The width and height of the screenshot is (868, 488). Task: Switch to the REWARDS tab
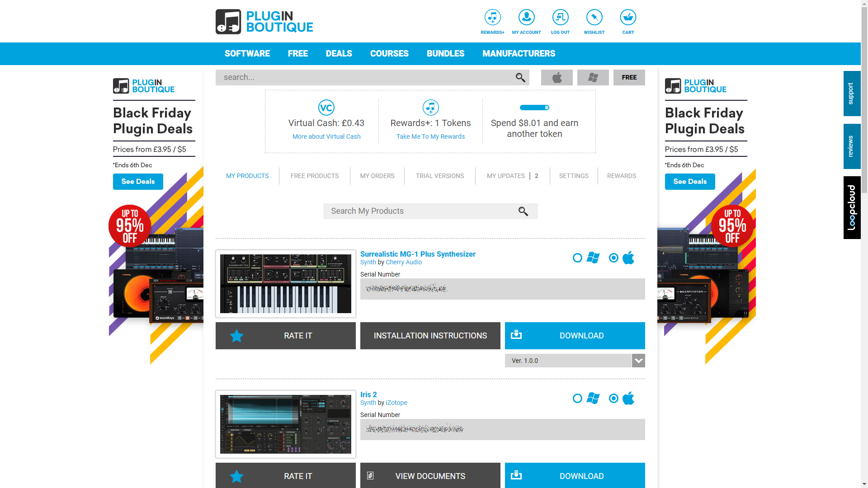pyautogui.click(x=622, y=176)
